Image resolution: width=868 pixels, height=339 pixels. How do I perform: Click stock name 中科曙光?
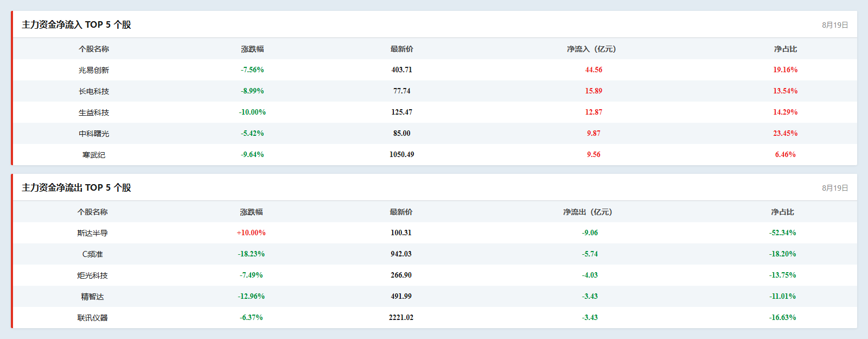(94, 134)
